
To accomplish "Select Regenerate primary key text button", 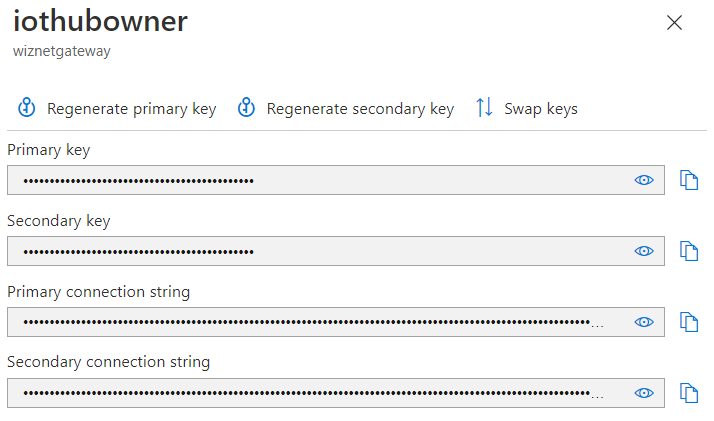I will point(132,109).
